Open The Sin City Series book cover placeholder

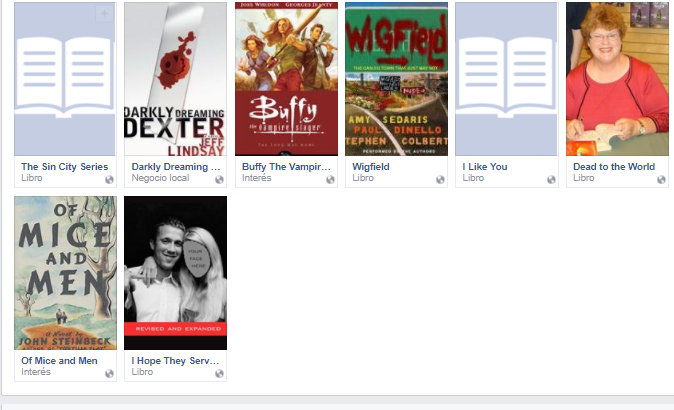[x=65, y=79]
